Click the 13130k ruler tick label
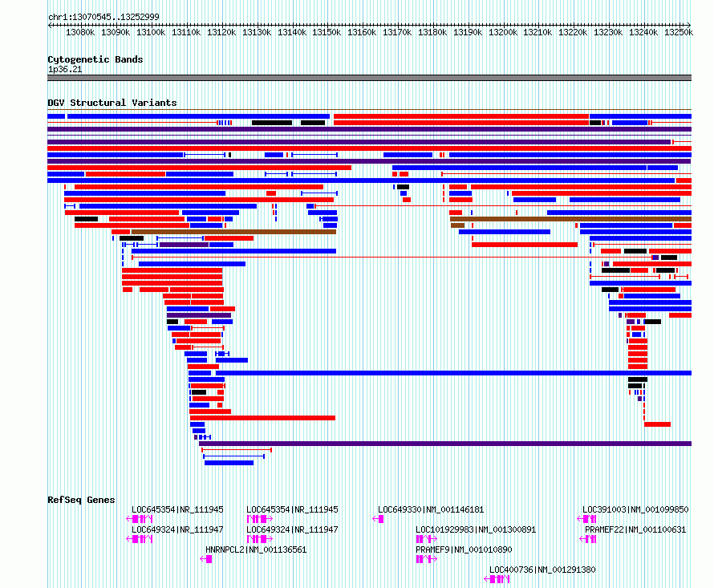 (x=257, y=32)
